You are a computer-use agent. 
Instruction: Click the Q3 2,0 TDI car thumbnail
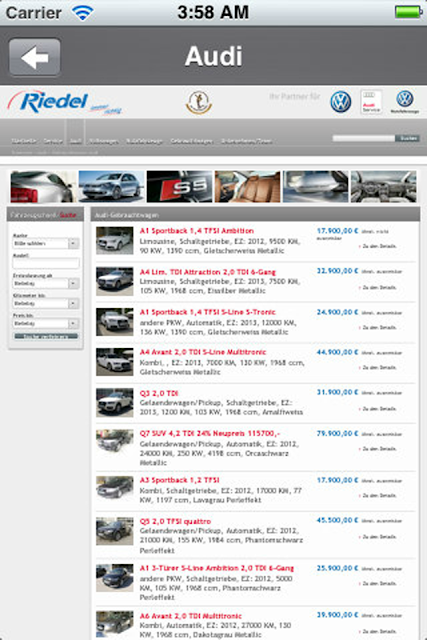[x=115, y=402]
